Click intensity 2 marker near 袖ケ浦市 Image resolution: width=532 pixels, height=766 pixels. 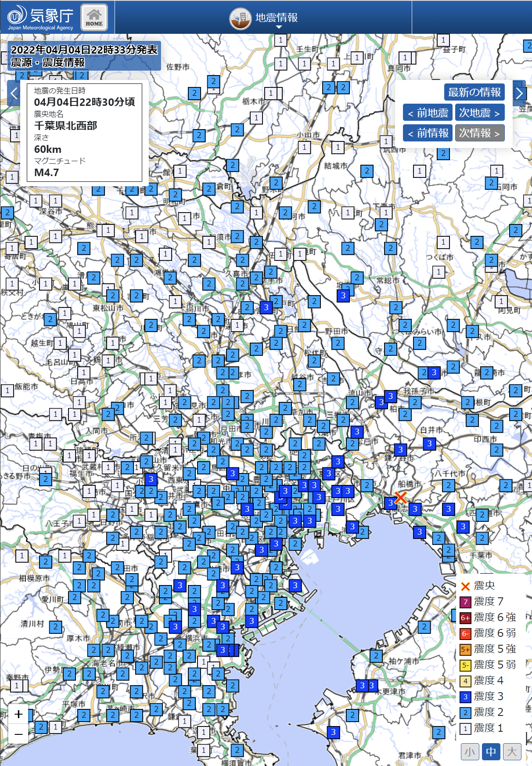click(376, 656)
